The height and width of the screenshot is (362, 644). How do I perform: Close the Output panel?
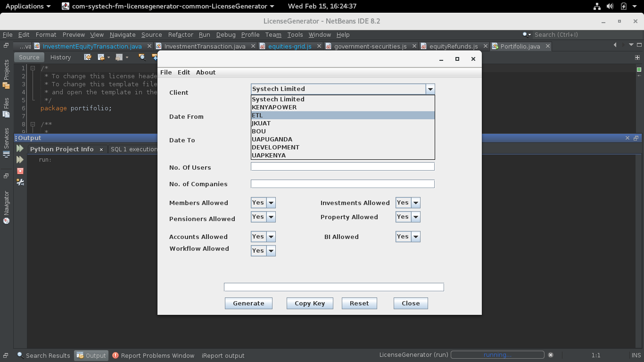click(627, 138)
